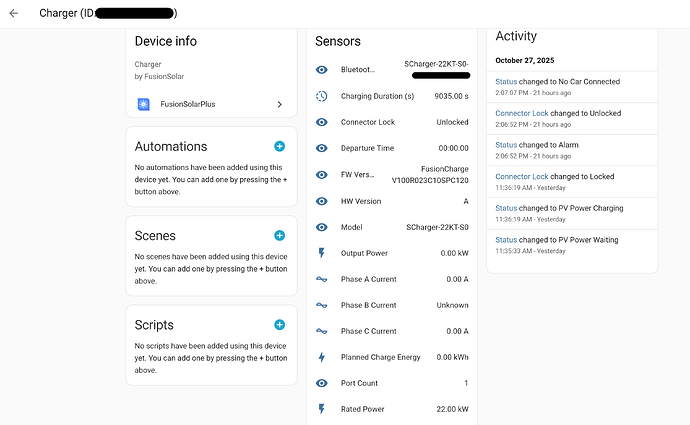The width and height of the screenshot is (690, 425).
Task: Open Status link for No Car Connected
Action: (506, 81)
